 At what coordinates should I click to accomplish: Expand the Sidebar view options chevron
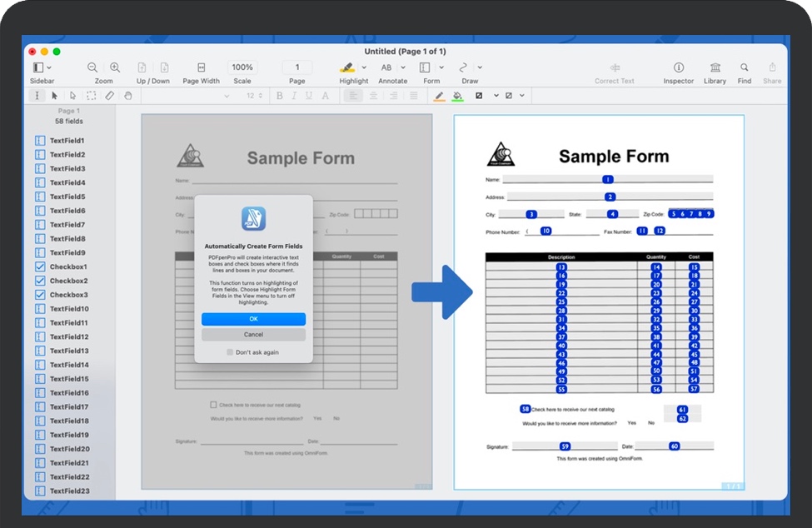[x=49, y=67]
